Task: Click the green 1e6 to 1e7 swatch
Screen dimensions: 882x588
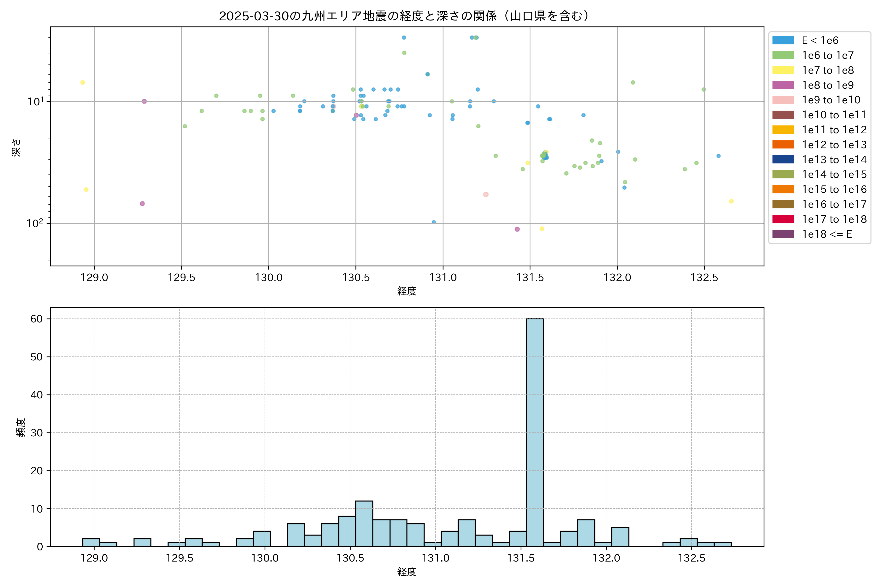Action: click(x=783, y=55)
